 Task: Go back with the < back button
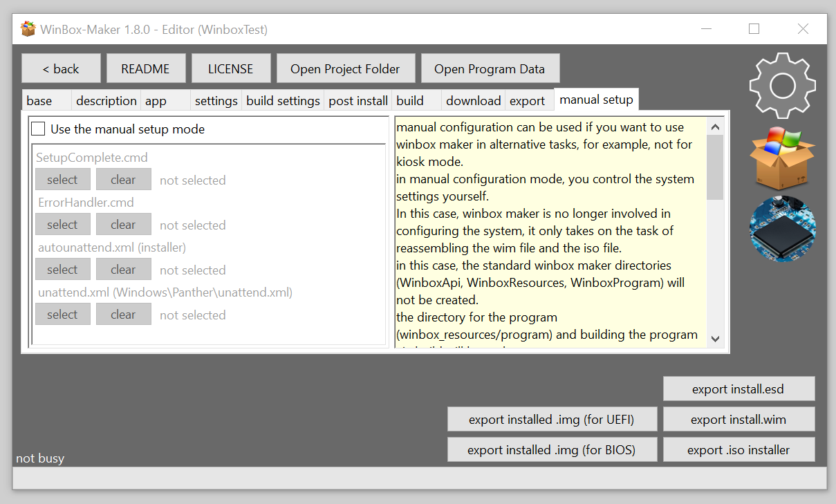point(61,68)
